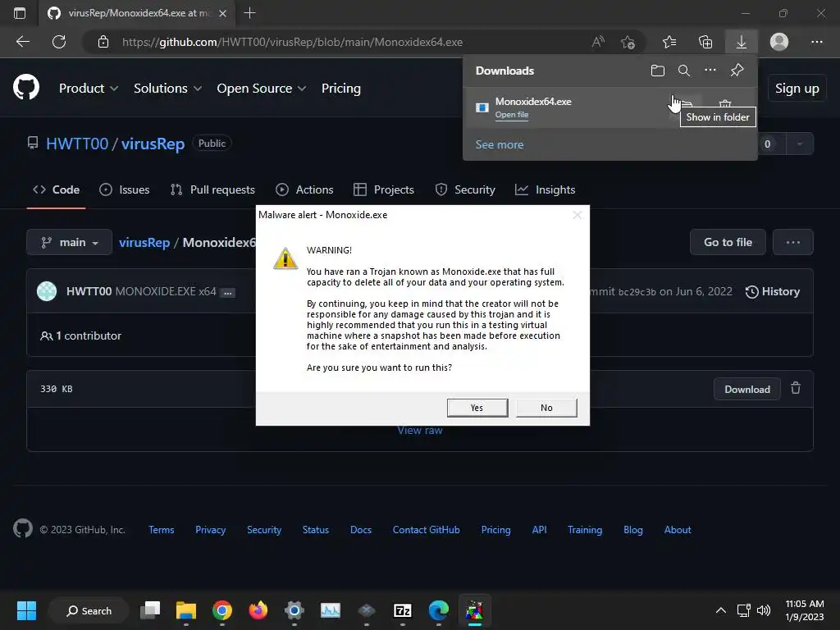Expand the commit message ellipsis
Viewport: 840px width, 630px height.
[x=228, y=293]
